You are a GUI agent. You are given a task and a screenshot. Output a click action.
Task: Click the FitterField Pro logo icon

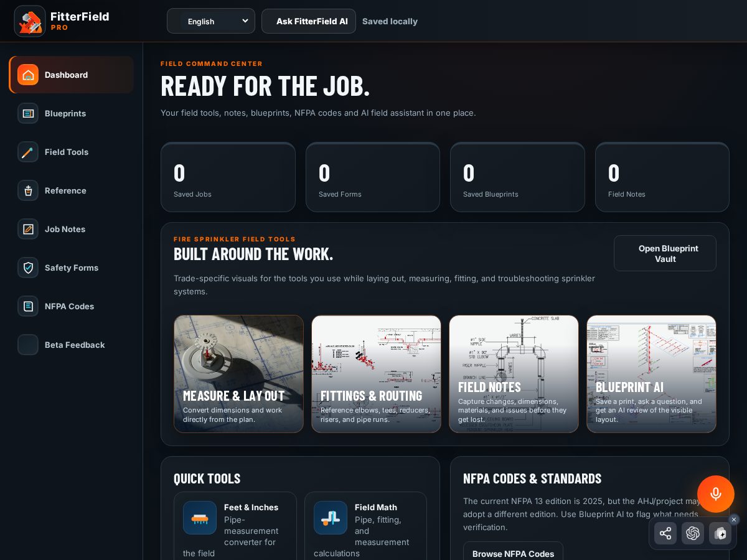click(30, 21)
